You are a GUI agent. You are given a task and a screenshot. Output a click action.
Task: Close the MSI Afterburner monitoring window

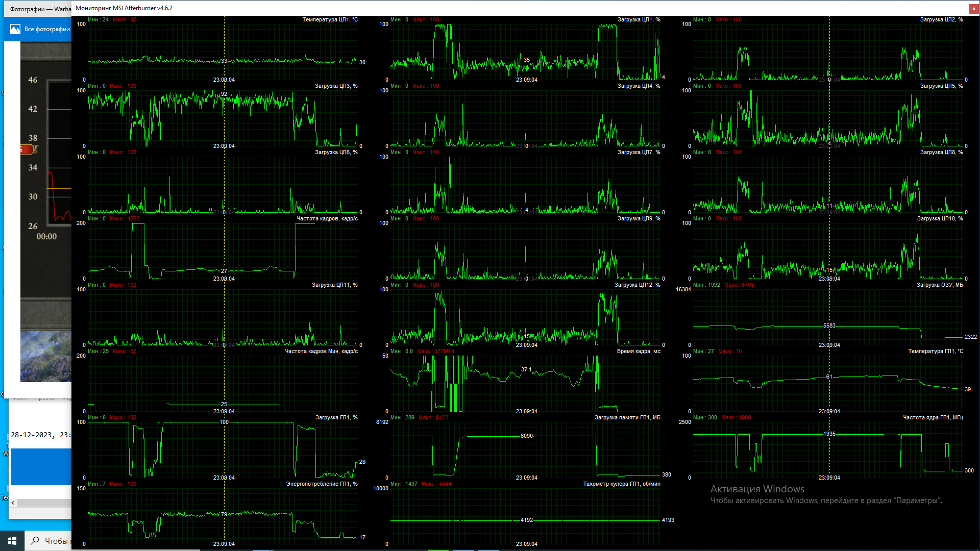click(x=973, y=8)
